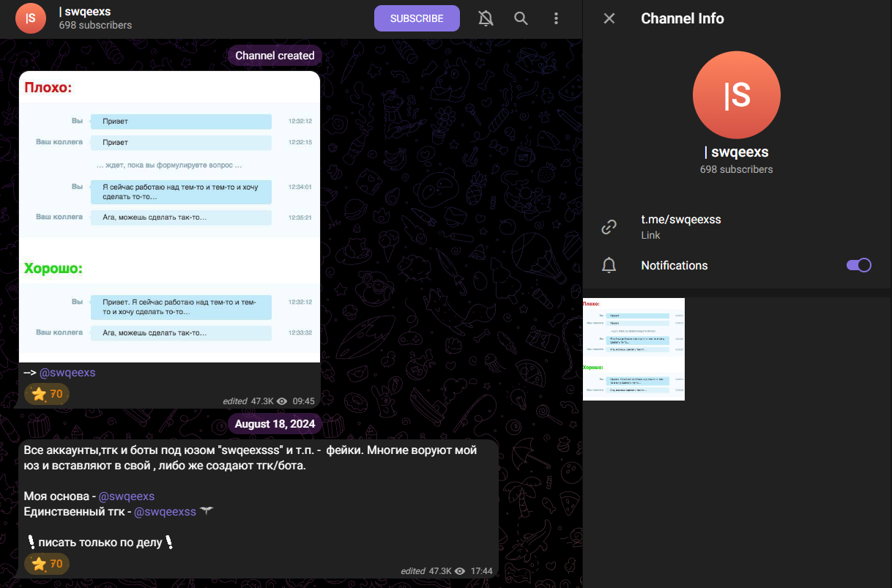Open the t.me/swqeexss channel link
Image resolution: width=892 pixels, height=588 pixels.
(680, 220)
